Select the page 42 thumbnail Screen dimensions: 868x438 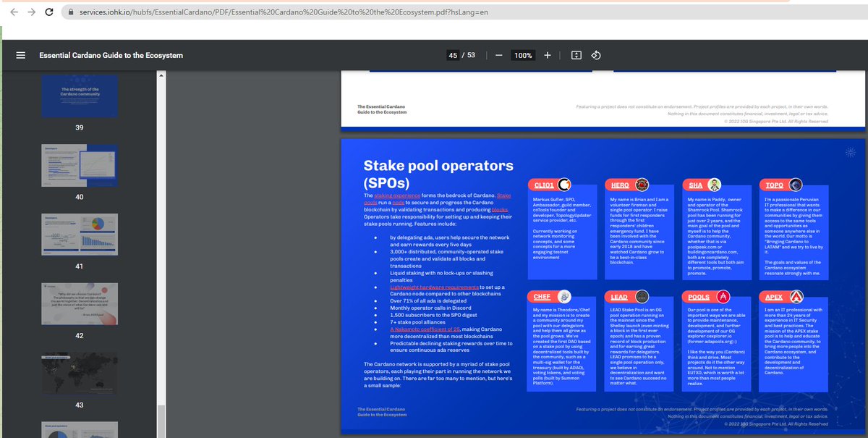tap(80, 303)
